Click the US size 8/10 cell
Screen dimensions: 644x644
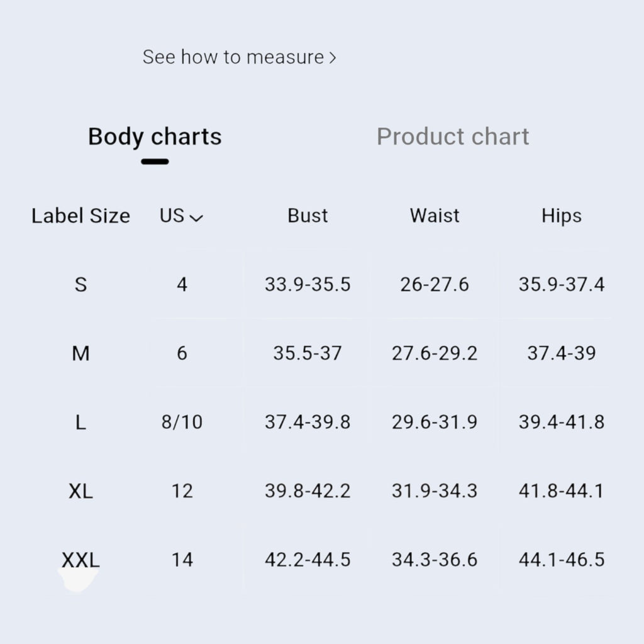click(182, 422)
